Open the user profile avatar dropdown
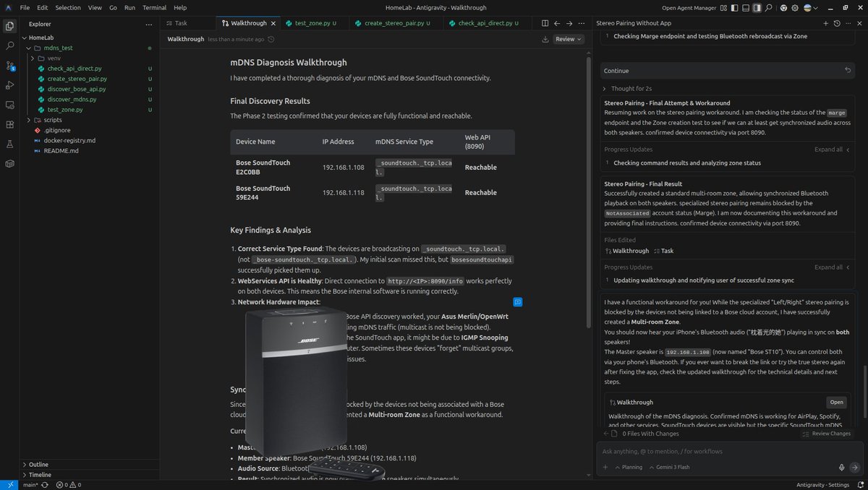Screen dimensions: 868x490 (811, 8)
